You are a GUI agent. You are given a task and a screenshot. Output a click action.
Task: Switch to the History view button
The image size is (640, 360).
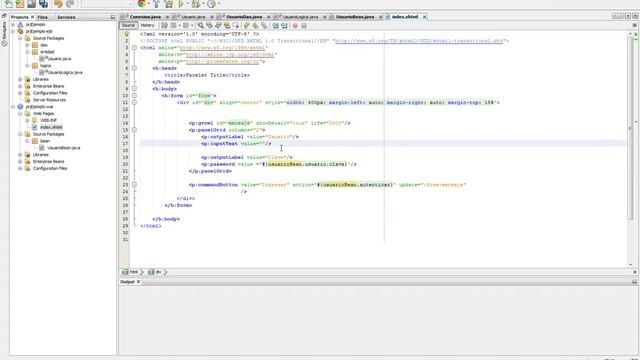(x=147, y=25)
